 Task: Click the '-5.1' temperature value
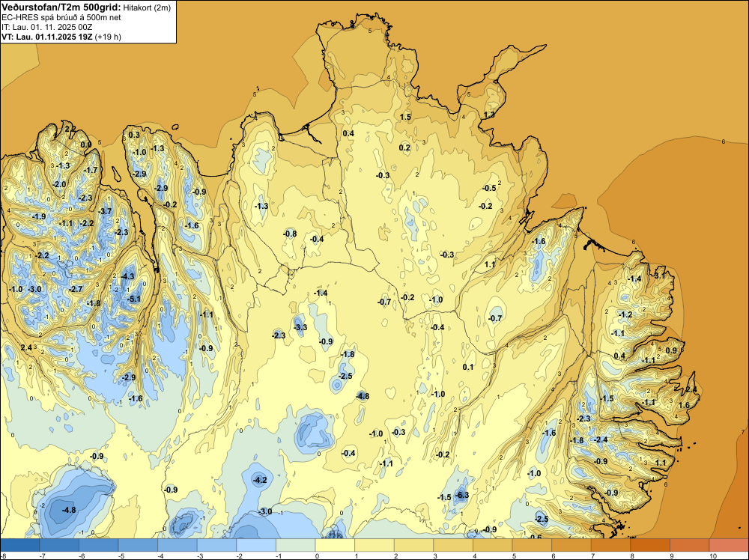[135, 299]
